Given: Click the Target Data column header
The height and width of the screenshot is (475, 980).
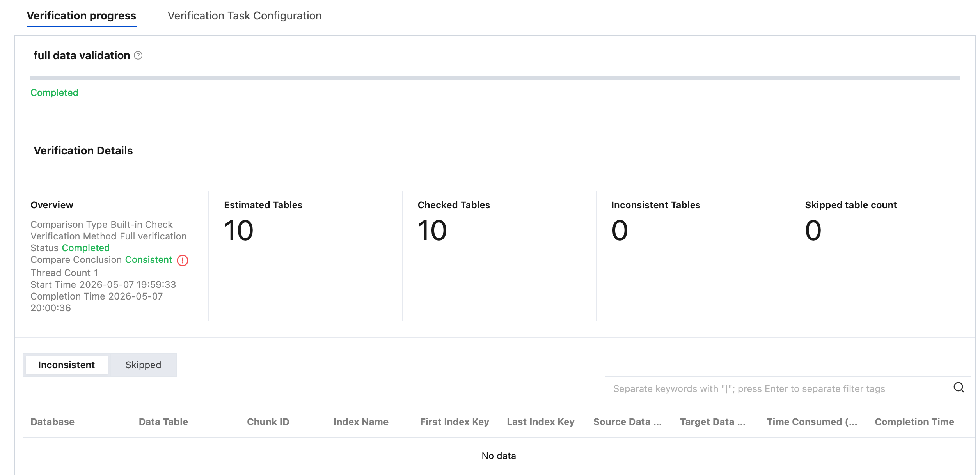Looking at the screenshot, I should 713,422.
